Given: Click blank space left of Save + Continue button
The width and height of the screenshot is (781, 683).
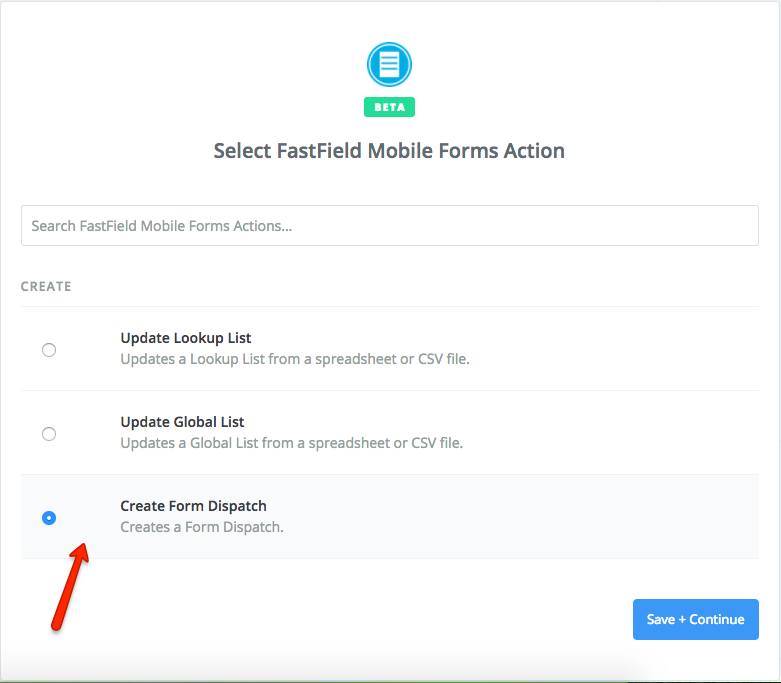Looking at the screenshot, I should click(400, 619).
